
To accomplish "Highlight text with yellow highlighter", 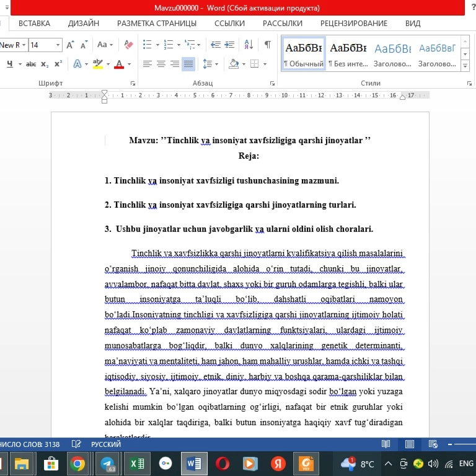I will point(97,64).
